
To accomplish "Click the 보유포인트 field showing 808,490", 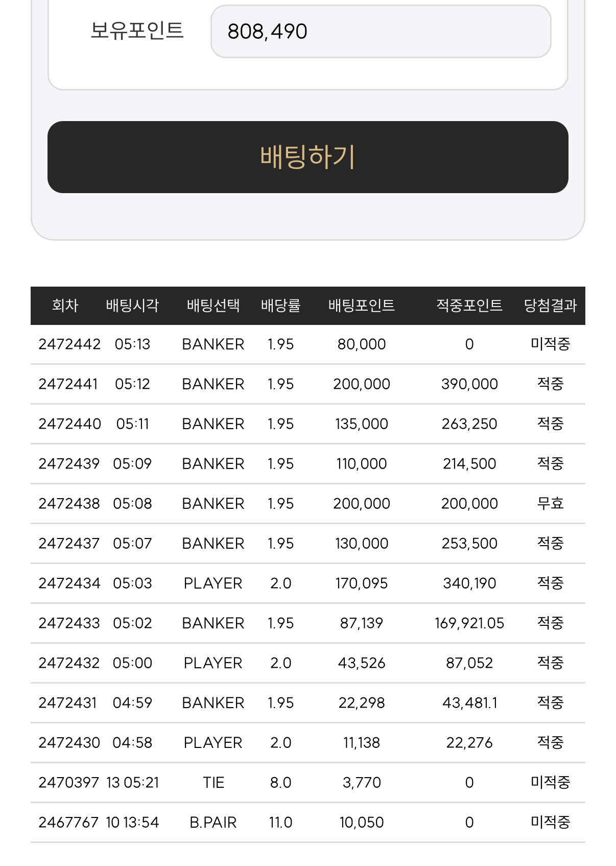I will 381,32.
